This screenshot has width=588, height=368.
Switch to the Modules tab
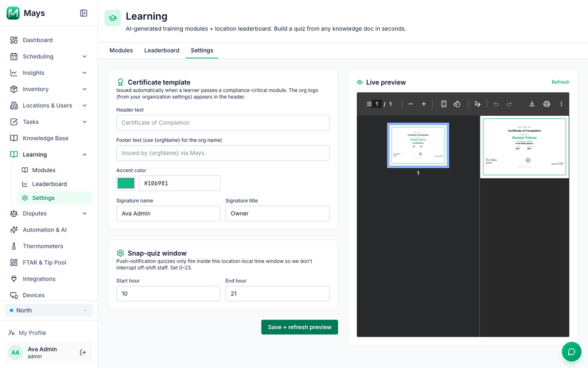tap(121, 51)
